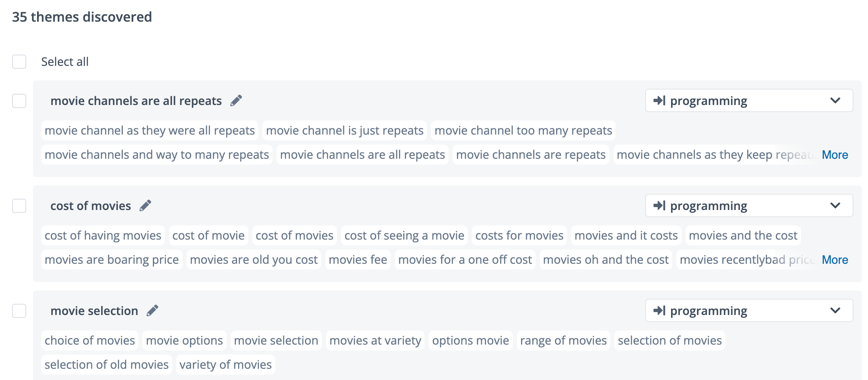
Task: Click the 'cost of seeing a movie' chip
Action: tap(404, 235)
